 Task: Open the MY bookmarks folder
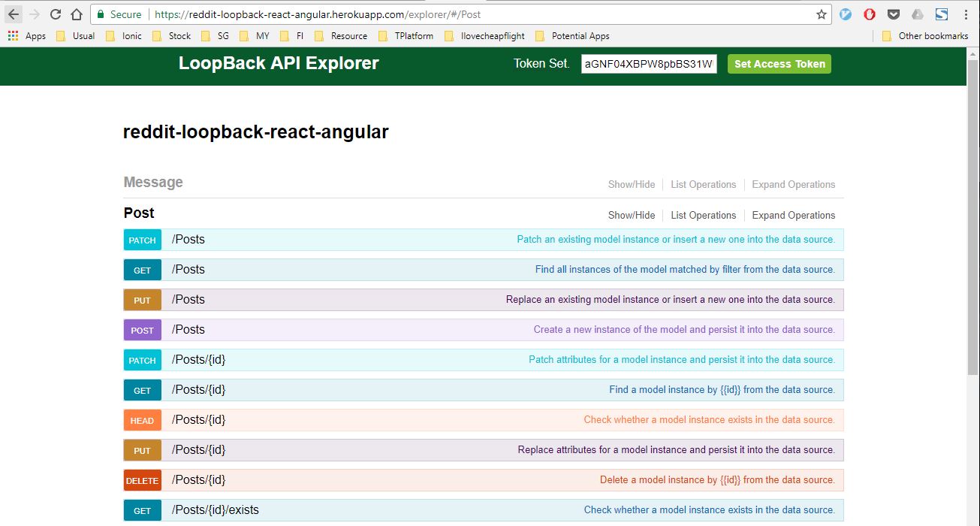pos(255,35)
